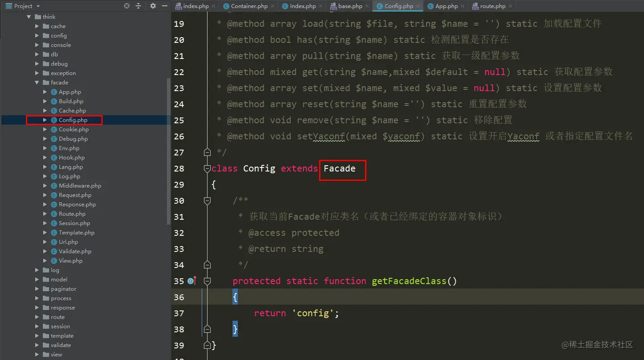Expand the config folder arrow
This screenshot has height=360, width=644.
pos(37,36)
